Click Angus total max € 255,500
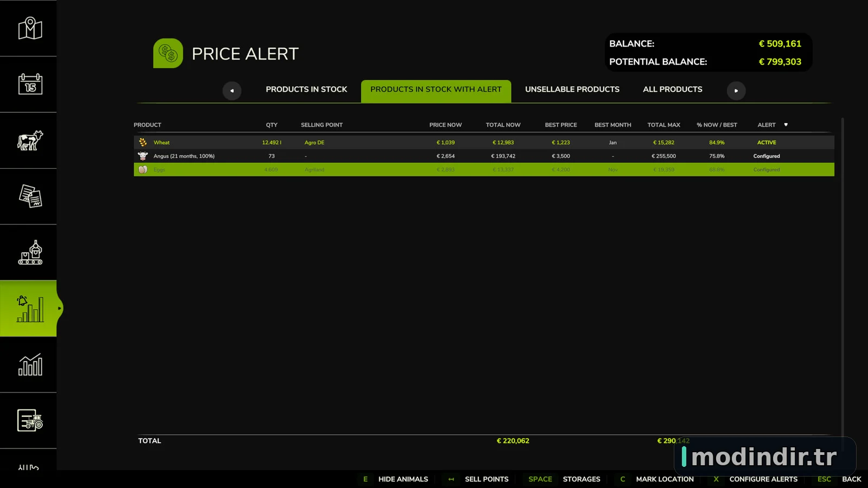 (x=664, y=156)
